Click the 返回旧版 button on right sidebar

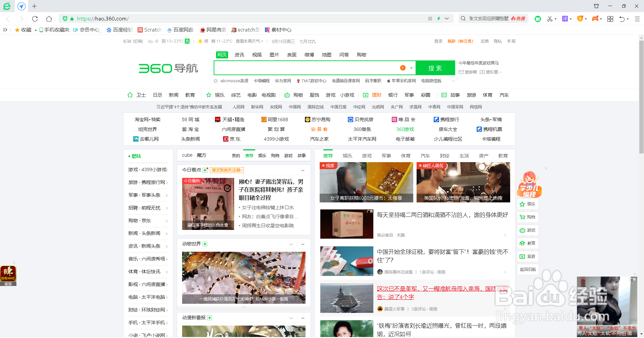(528, 270)
